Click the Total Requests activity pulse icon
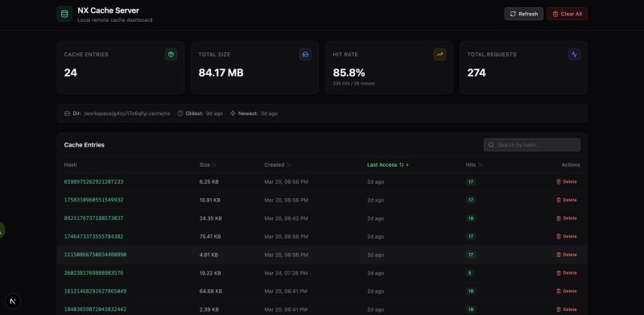Viewport: 644px width, 315px height. click(574, 54)
